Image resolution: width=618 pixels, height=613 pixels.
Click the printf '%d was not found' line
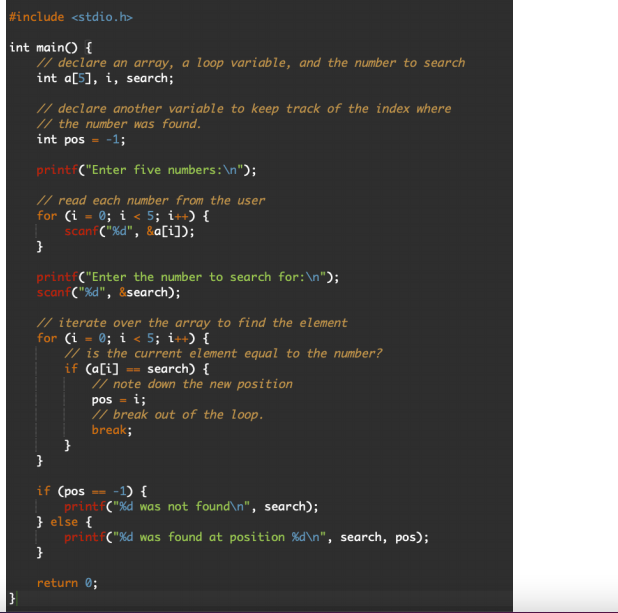pyautogui.click(x=191, y=507)
